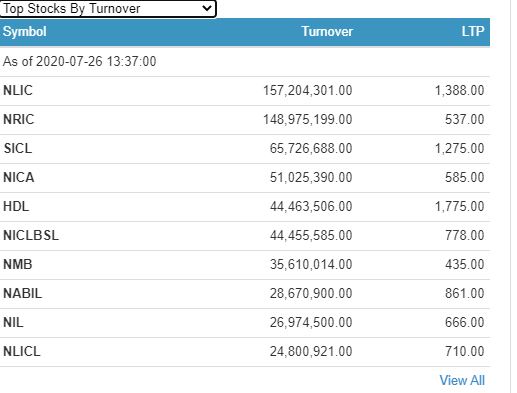Open the Top Stocks By Turnover dropdown
The width and height of the screenshot is (517, 393).
click(x=108, y=9)
